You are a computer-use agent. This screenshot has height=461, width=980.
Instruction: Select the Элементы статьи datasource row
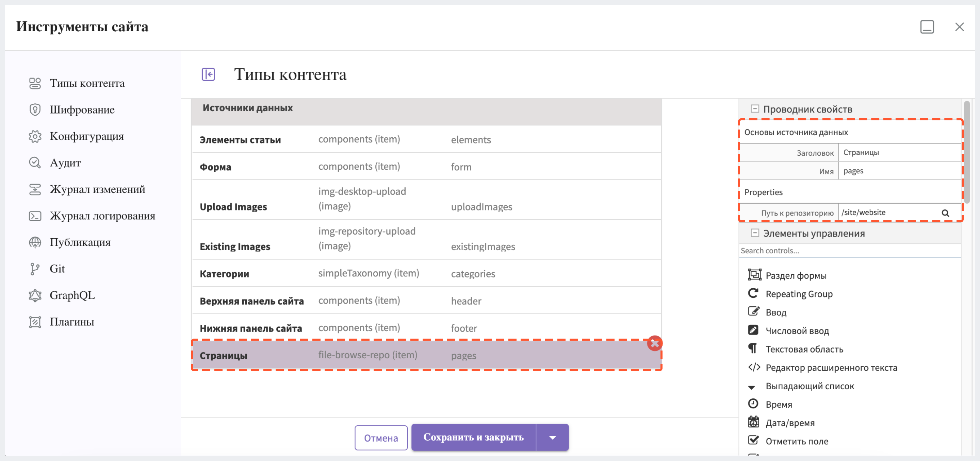[426, 139]
